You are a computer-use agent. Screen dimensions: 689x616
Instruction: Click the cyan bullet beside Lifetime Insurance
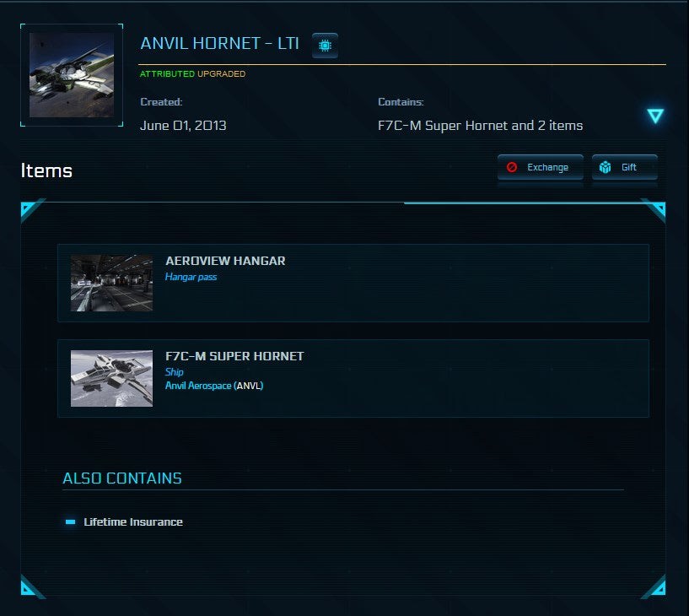(70, 521)
